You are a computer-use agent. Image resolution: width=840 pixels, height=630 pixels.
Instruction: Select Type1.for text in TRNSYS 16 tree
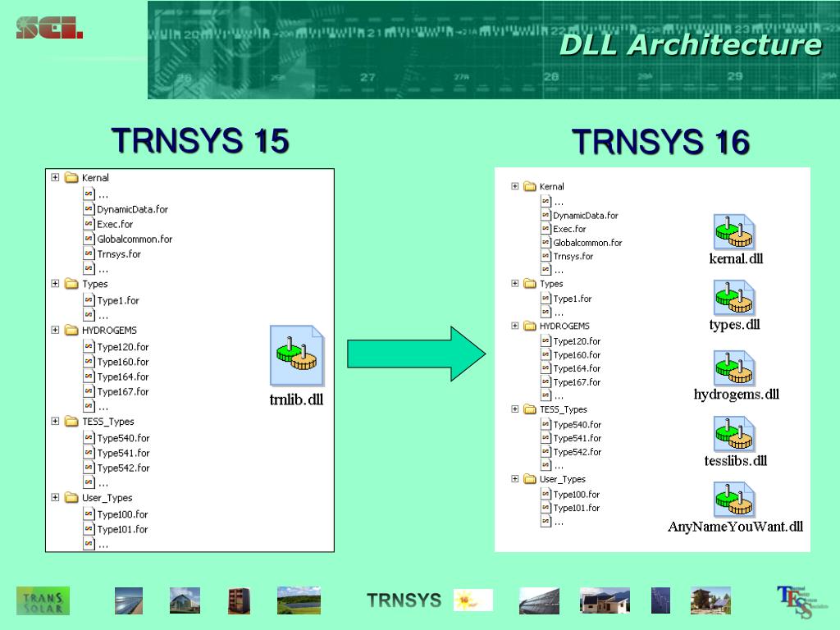point(572,299)
